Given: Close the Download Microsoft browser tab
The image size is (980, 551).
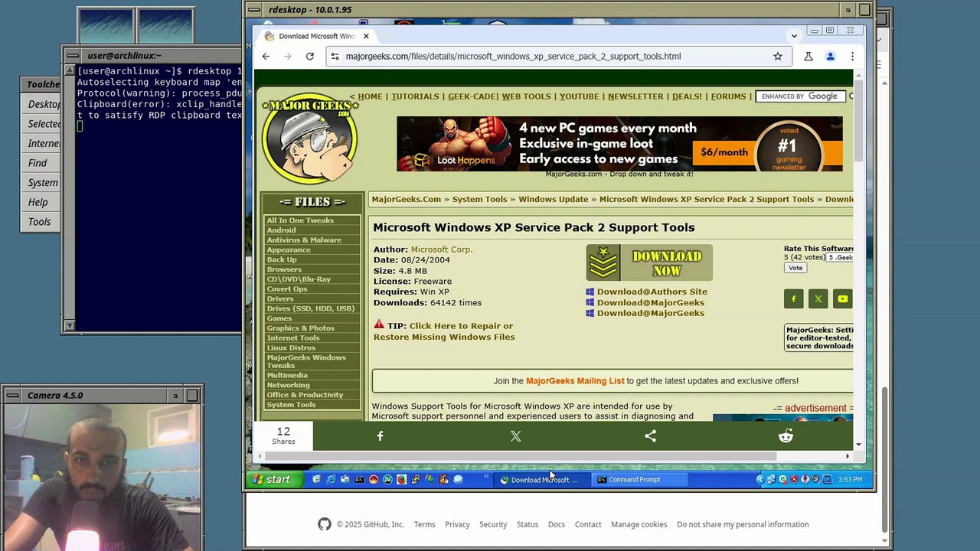Looking at the screenshot, I should 366,36.
